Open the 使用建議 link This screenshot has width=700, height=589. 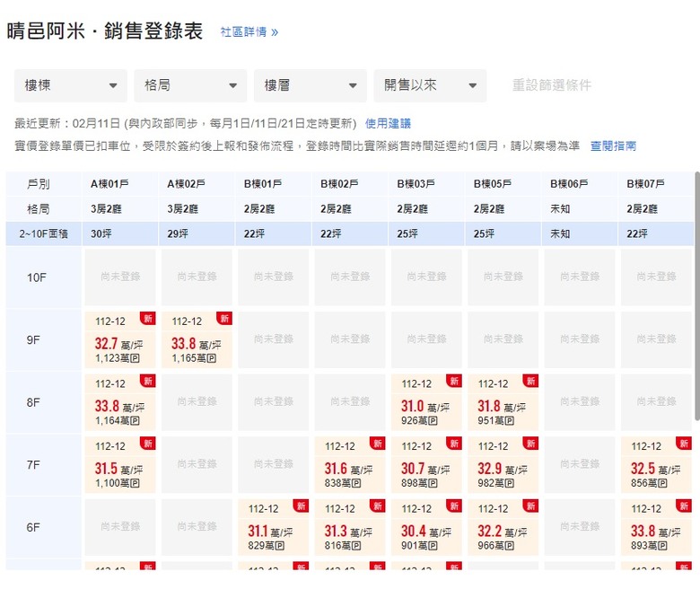tap(388, 123)
